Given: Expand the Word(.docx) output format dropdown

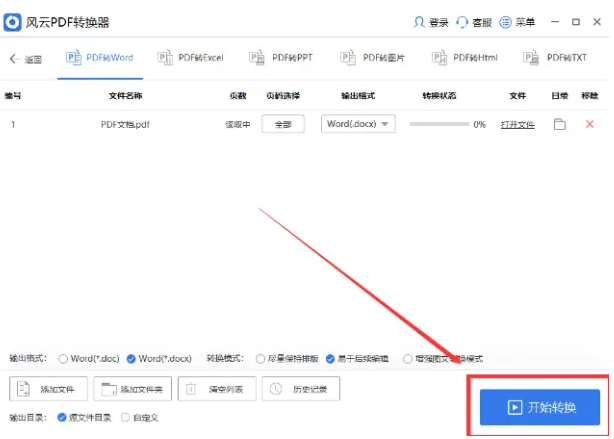Looking at the screenshot, I should (358, 124).
